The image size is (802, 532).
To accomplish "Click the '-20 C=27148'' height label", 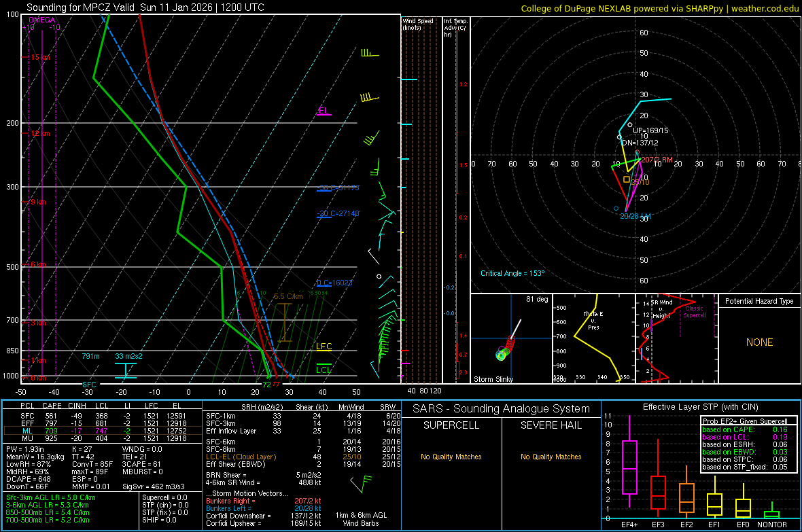I will [338, 213].
